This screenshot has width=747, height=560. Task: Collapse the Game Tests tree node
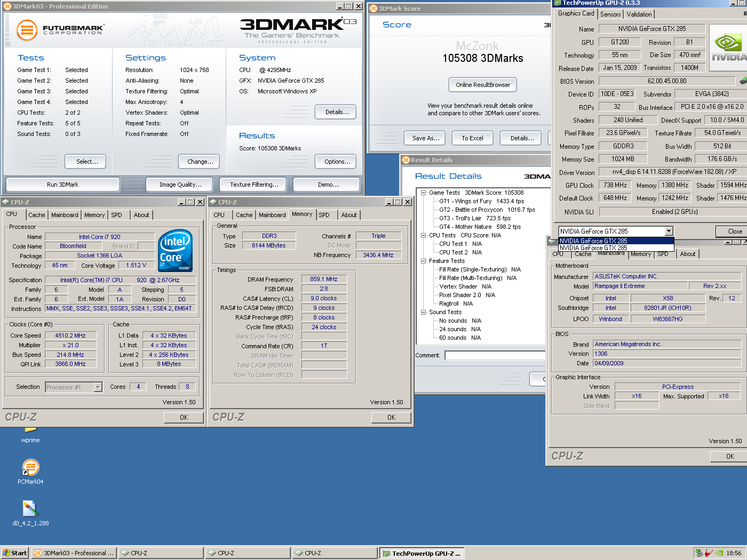423,193
